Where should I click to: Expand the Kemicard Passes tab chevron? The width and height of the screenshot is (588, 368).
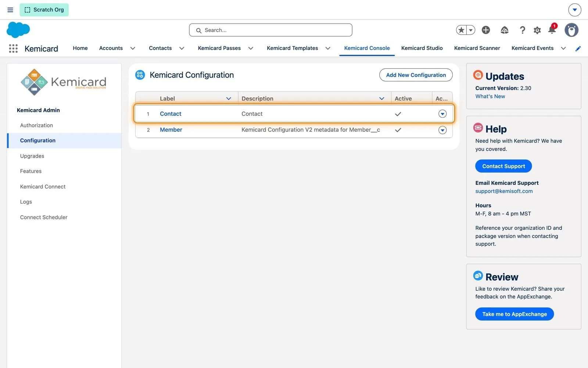pyautogui.click(x=251, y=49)
